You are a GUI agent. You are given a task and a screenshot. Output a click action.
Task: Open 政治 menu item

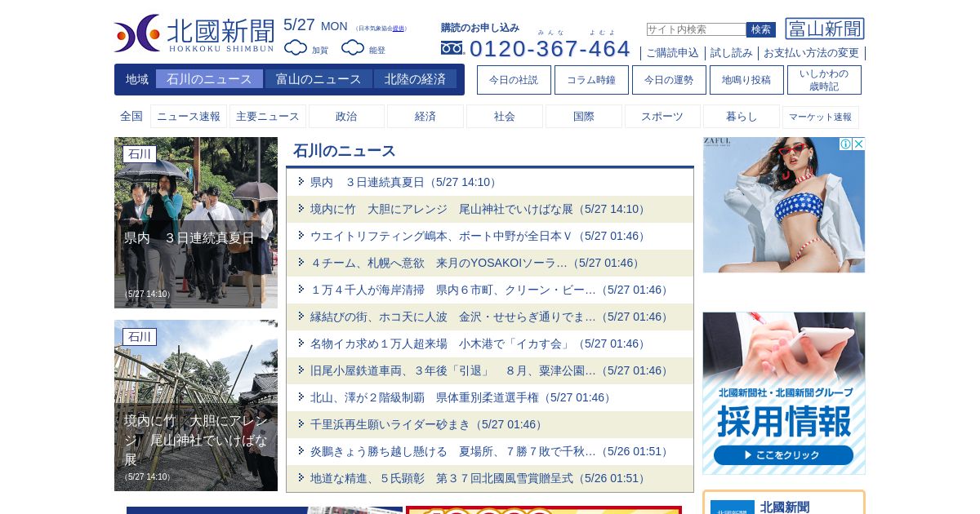346,117
